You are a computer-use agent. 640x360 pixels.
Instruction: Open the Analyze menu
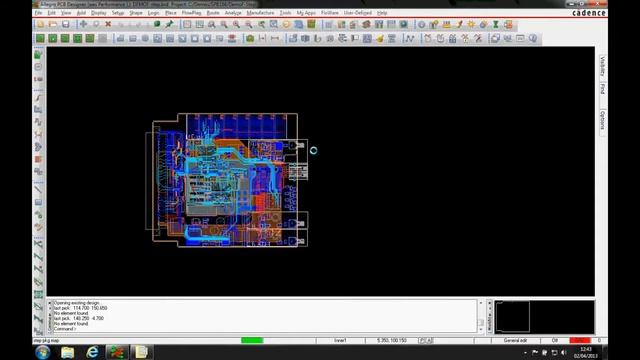233,13
